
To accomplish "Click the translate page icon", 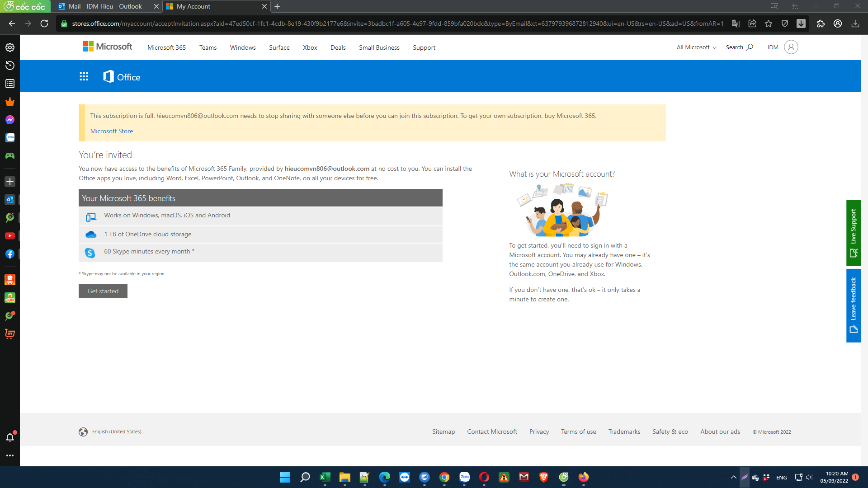I will click(736, 23).
